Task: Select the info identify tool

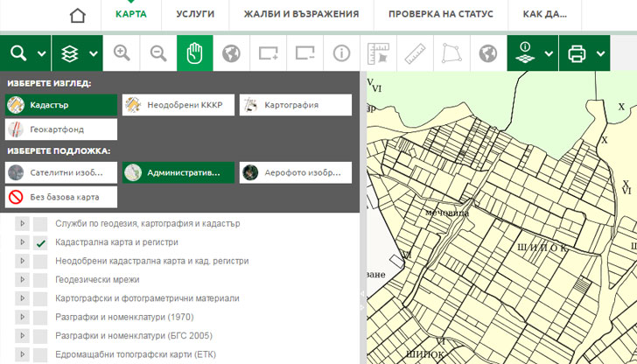Action: tap(341, 54)
